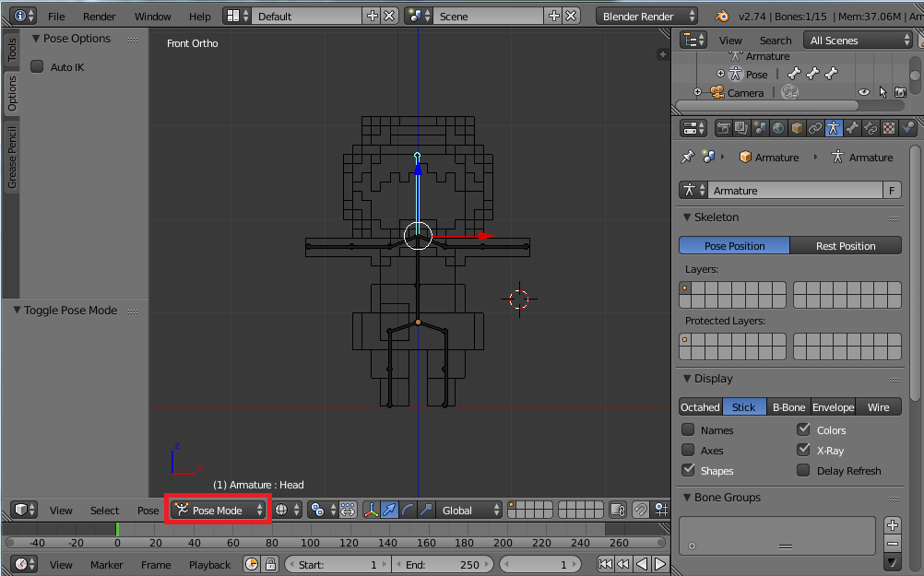Click the pin icon in properties header
Image resolution: width=924 pixels, height=576 pixels.
[x=687, y=158]
